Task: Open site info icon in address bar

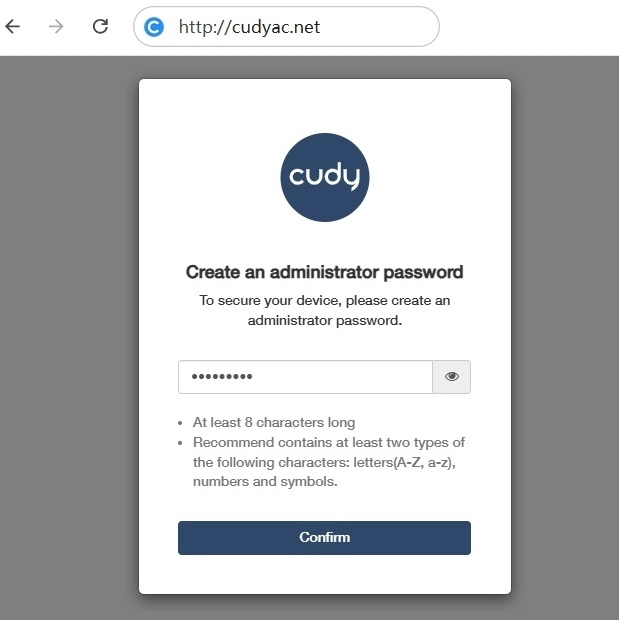Action: pyautogui.click(x=154, y=27)
